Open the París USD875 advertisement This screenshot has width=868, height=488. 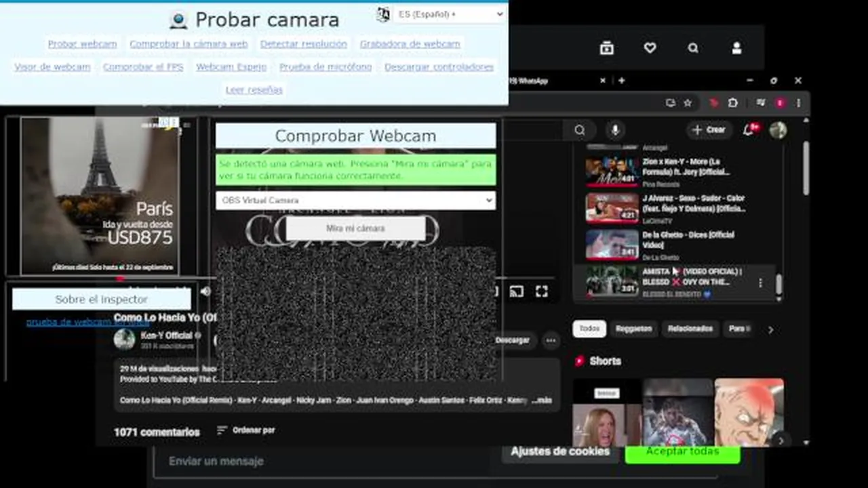click(100, 195)
